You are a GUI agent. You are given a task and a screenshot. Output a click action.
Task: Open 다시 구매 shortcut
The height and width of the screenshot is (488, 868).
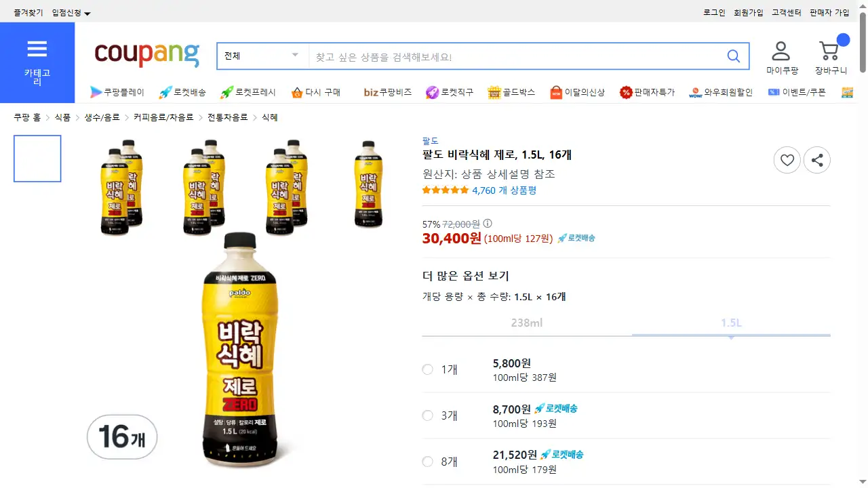click(316, 92)
